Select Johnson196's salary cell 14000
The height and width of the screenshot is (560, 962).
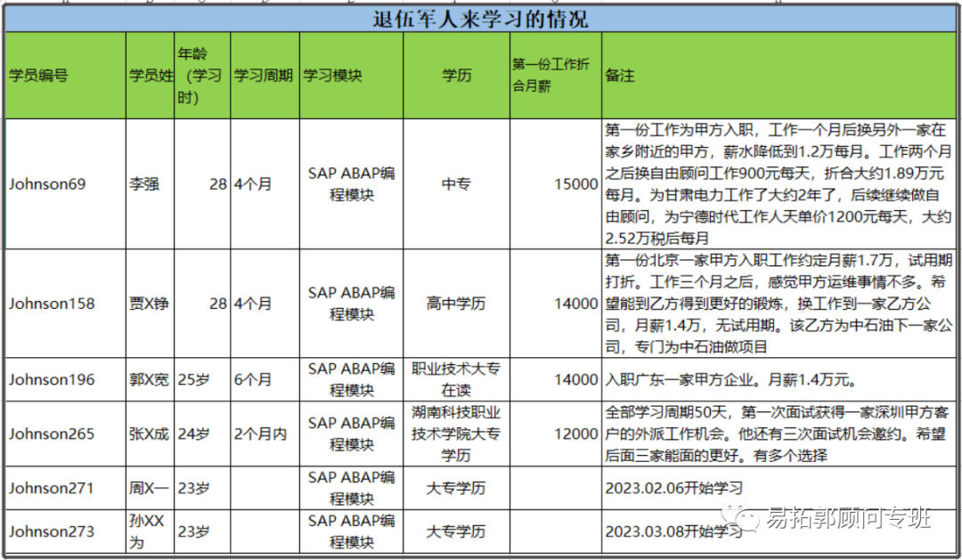[555, 379]
